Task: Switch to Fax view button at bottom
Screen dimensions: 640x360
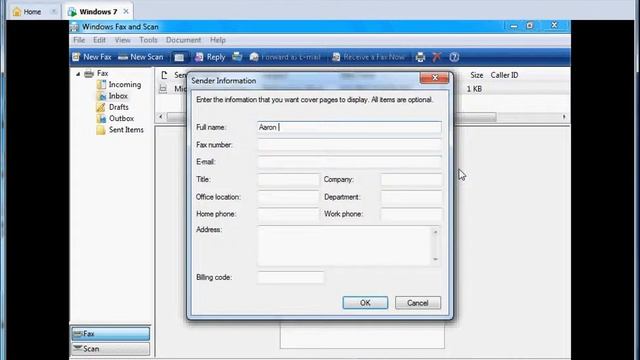Action: [110, 333]
